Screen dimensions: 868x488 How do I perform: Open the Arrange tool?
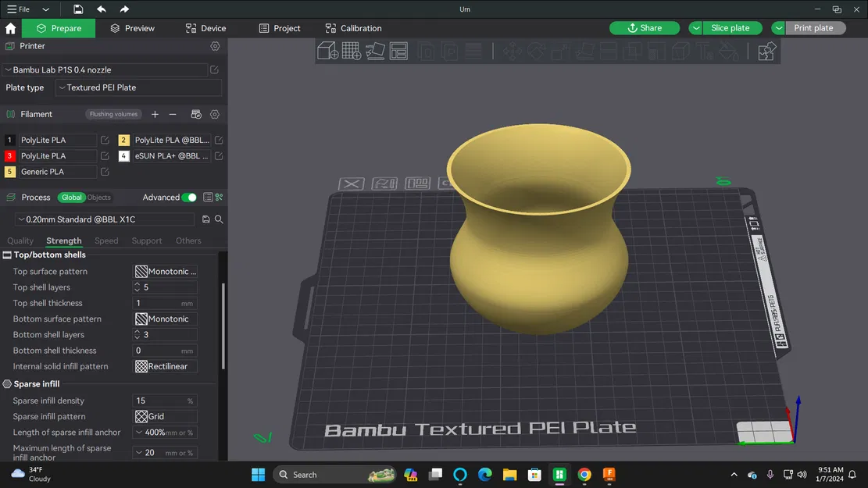398,51
